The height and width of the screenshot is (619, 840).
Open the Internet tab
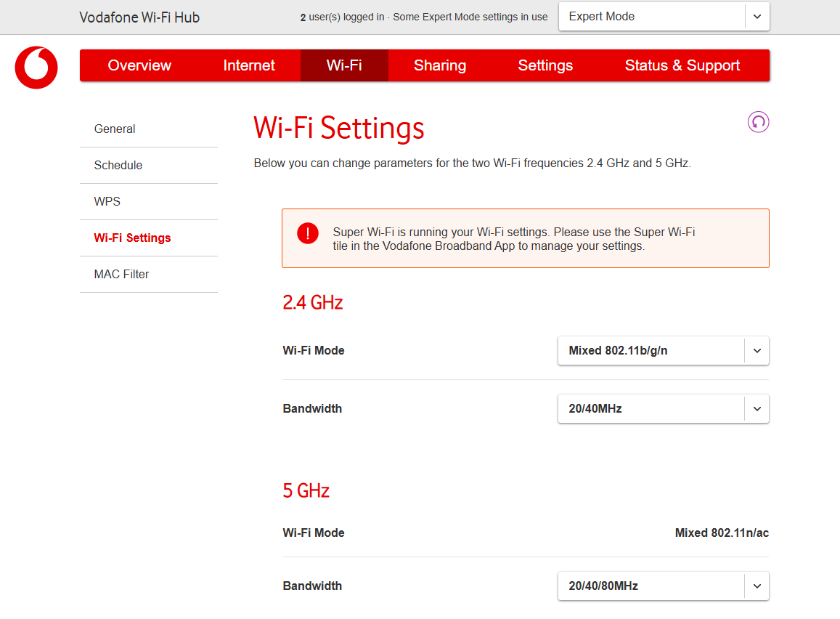click(x=249, y=65)
